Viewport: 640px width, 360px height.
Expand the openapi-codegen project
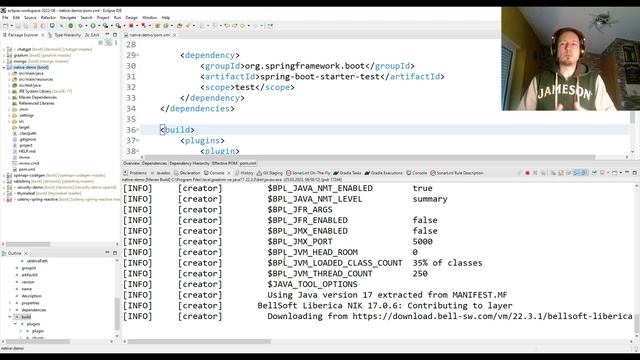[x=4, y=176]
